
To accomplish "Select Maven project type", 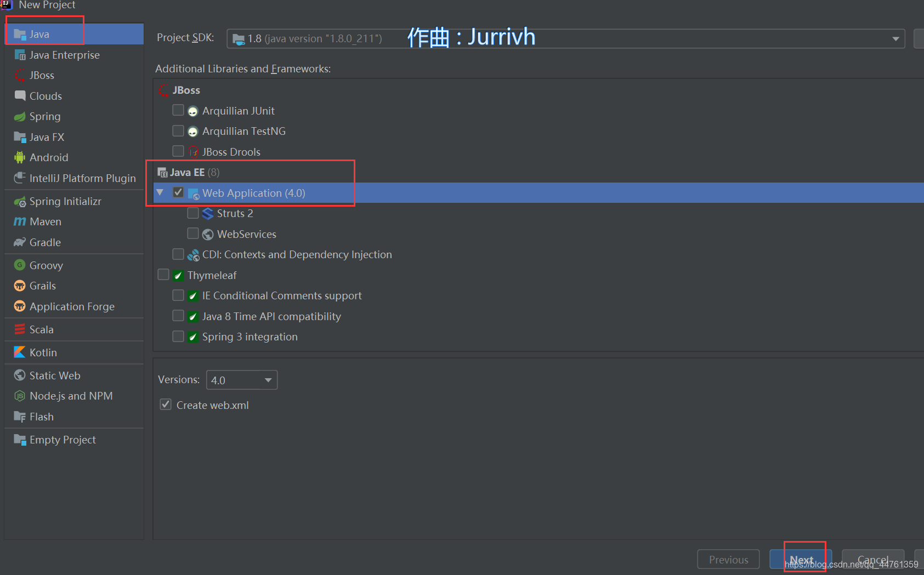I will coord(74,221).
